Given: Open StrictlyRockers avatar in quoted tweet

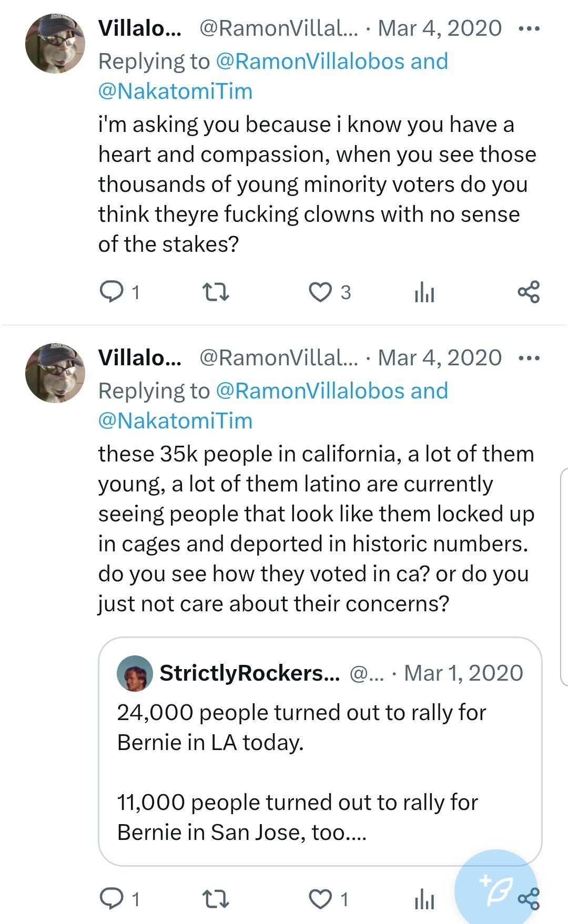Looking at the screenshot, I should [x=135, y=673].
